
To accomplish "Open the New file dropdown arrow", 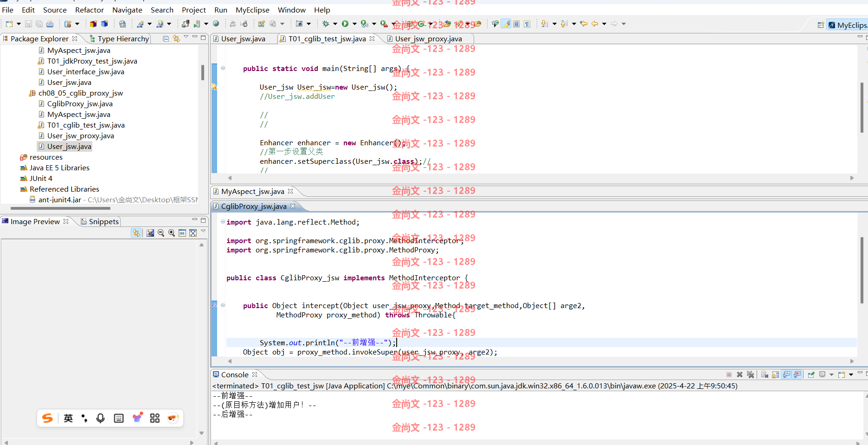I will click(x=19, y=24).
